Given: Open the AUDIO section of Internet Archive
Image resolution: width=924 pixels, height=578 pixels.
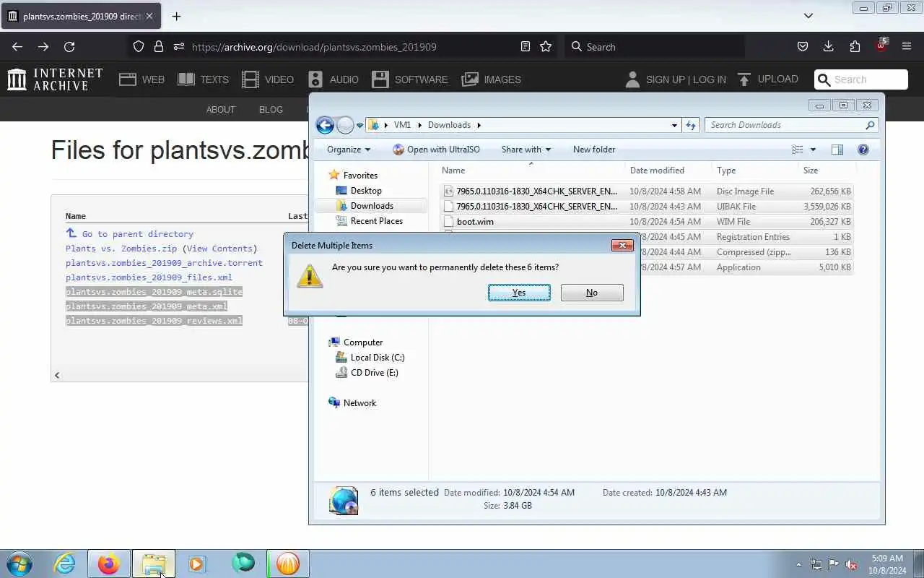Looking at the screenshot, I should tap(333, 79).
